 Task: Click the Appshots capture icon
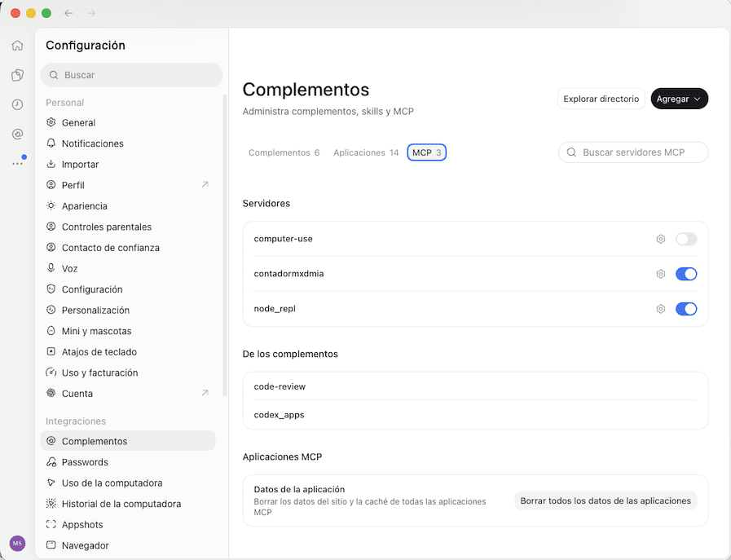point(51,524)
